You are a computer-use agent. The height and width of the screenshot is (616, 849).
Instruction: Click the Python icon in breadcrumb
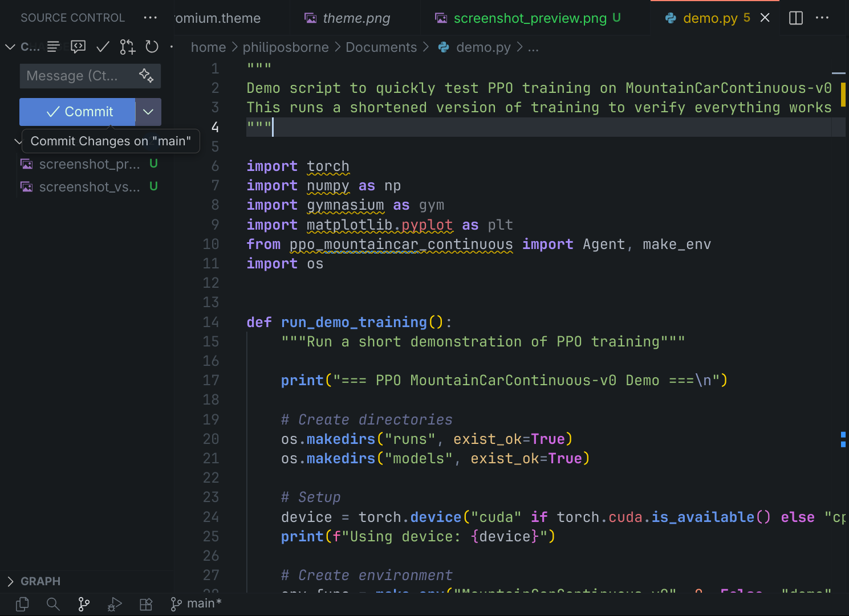[x=444, y=47]
